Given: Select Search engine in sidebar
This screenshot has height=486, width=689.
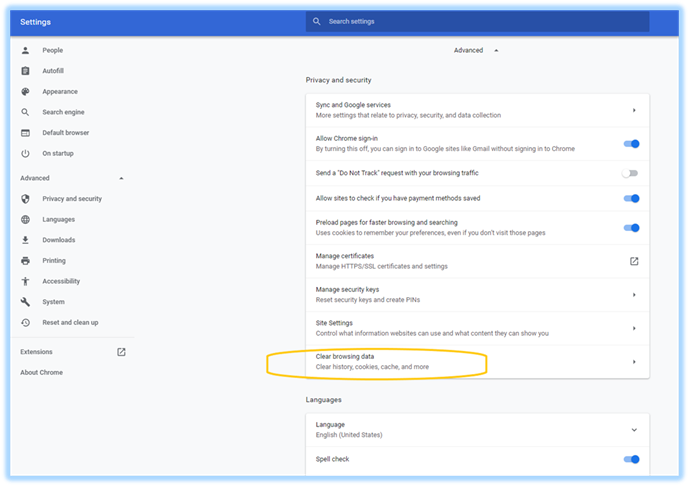Looking at the screenshot, I should [63, 112].
